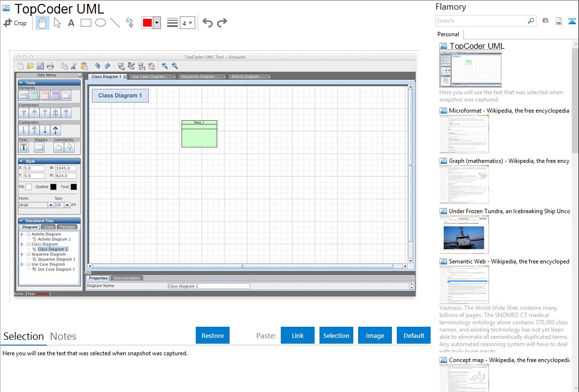Select the Crop tool
Image resolution: width=579 pixels, height=392 pixels.
click(x=15, y=23)
